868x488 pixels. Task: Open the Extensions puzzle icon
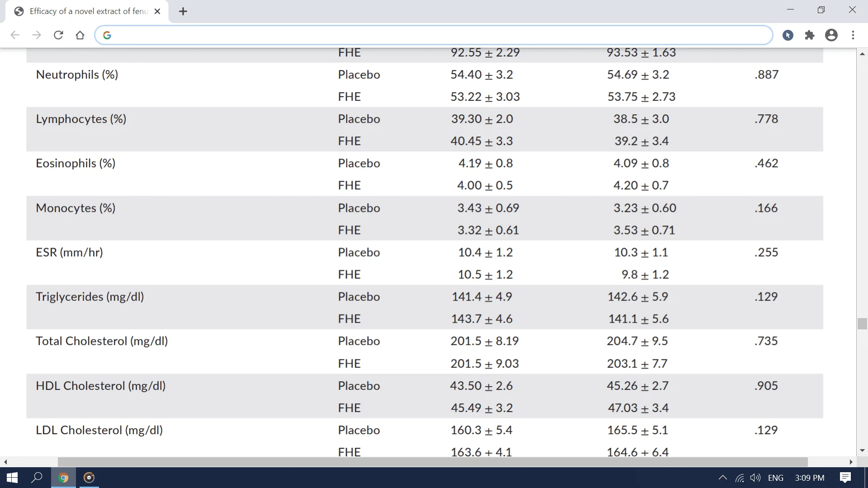(x=810, y=35)
